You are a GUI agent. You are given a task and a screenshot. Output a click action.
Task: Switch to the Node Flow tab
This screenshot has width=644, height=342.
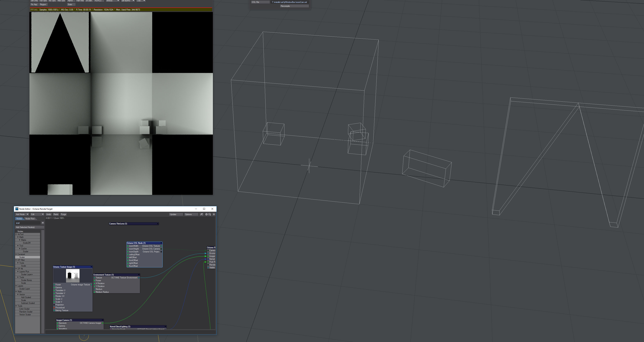[x=30, y=219]
